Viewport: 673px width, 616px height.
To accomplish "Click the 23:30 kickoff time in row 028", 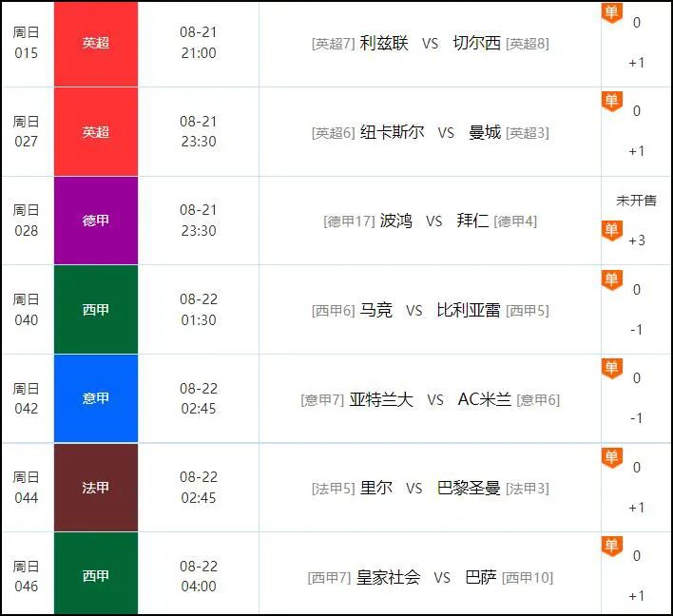I will (199, 230).
